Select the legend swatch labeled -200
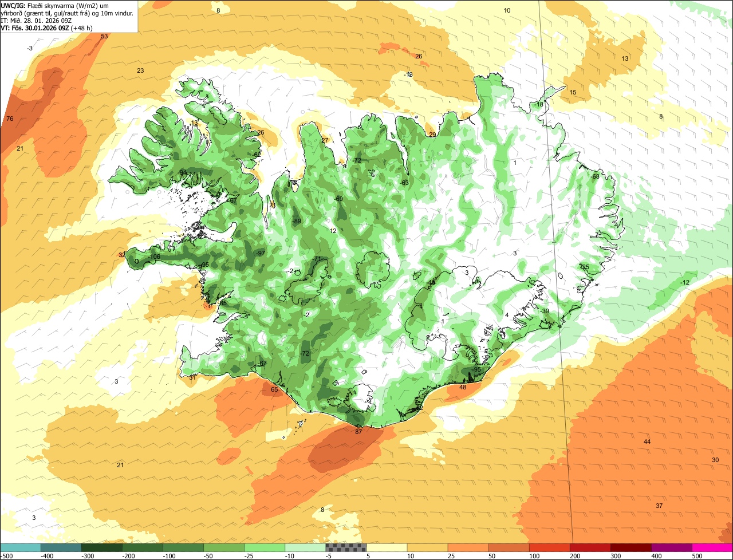 (x=143, y=547)
